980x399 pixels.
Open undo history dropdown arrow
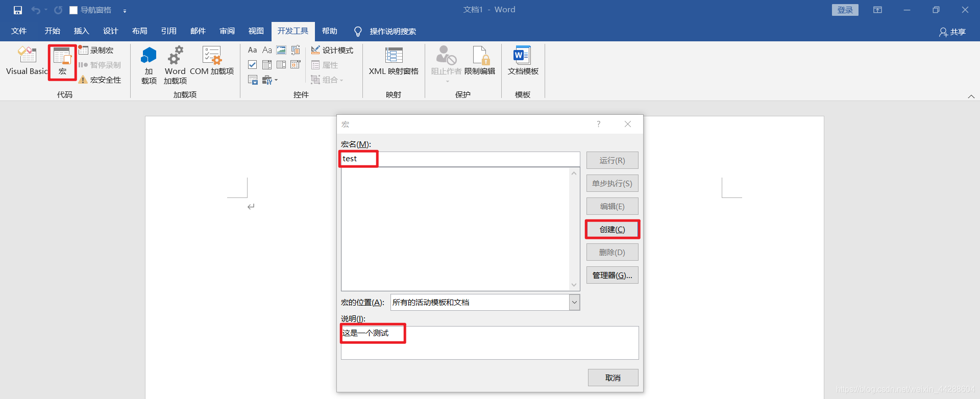pyautogui.click(x=45, y=10)
